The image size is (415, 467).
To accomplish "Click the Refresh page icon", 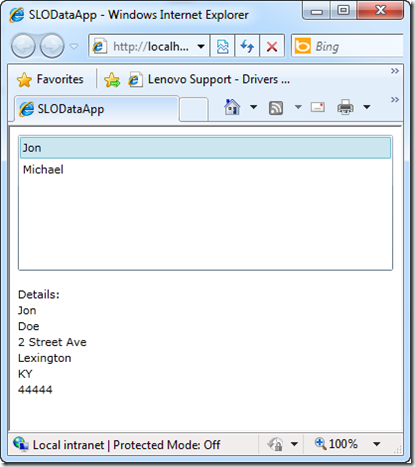I will (247, 46).
